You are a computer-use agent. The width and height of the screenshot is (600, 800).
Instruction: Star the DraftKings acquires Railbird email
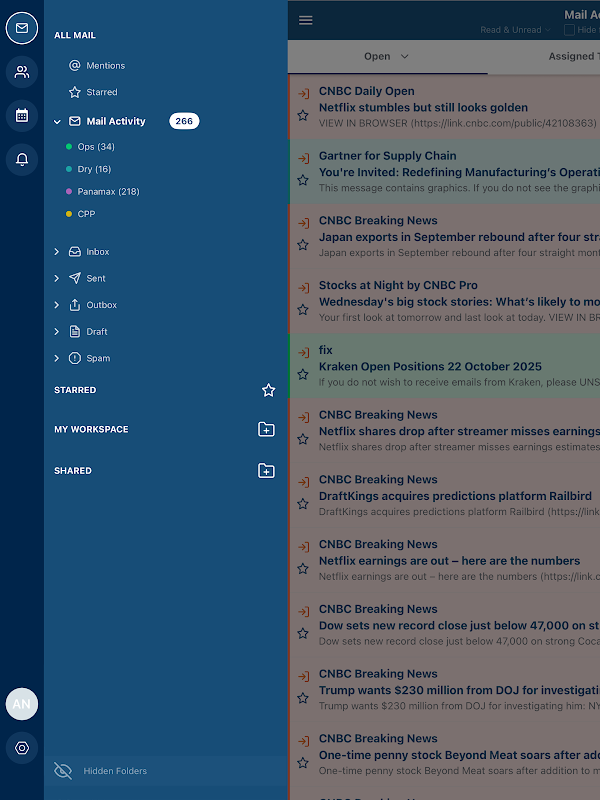pyautogui.click(x=303, y=504)
